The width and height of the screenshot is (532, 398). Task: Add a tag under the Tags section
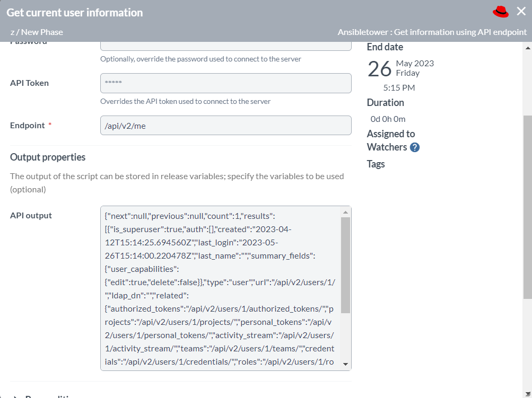(376, 164)
